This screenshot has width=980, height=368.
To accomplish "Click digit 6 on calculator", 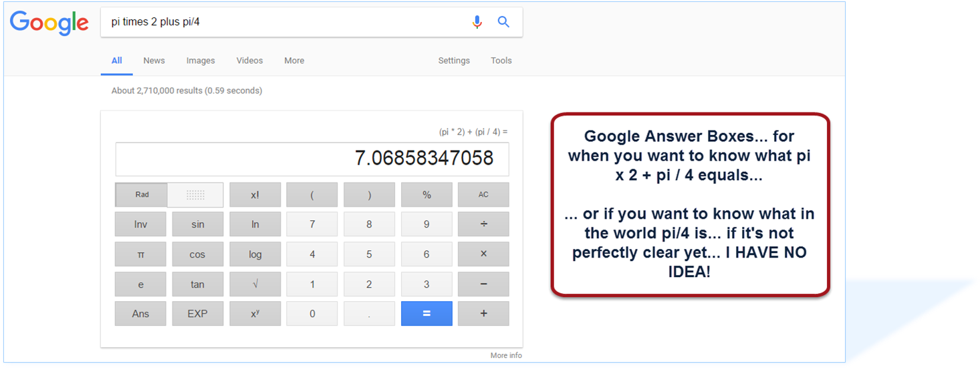I will point(426,254).
